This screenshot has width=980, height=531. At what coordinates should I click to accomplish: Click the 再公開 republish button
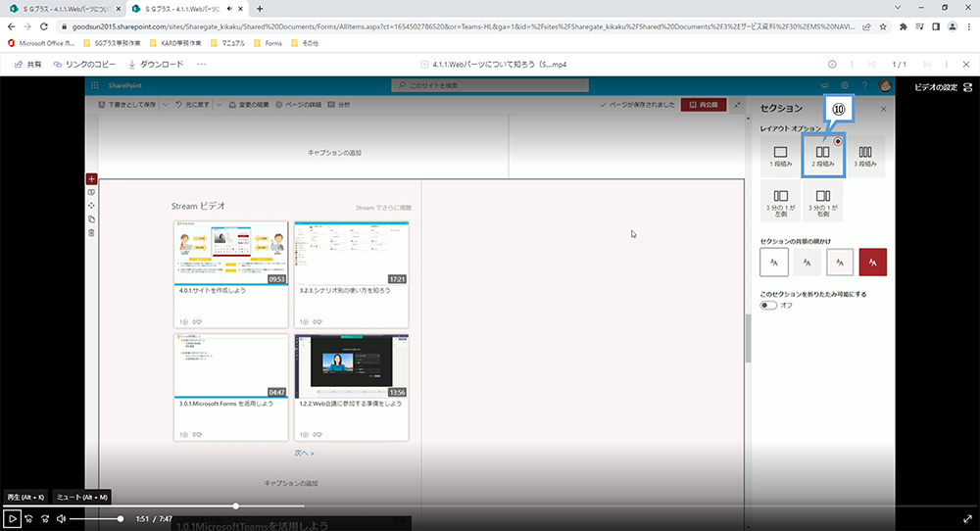coord(704,105)
